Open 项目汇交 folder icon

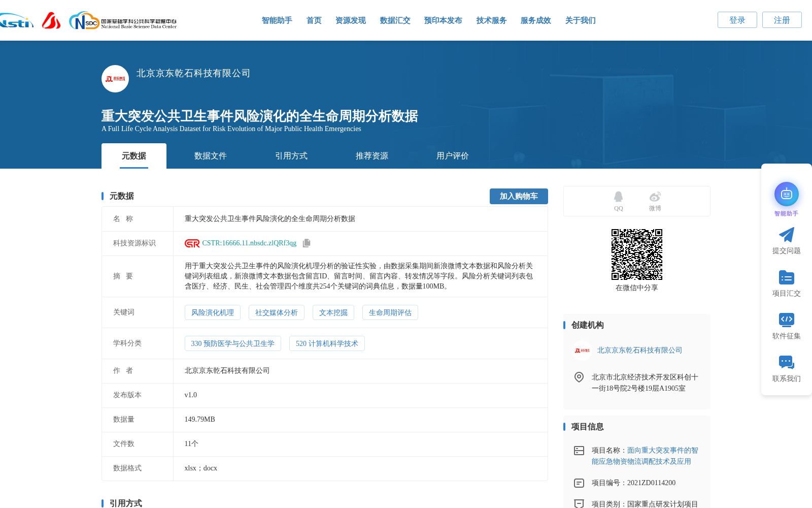[x=787, y=277]
